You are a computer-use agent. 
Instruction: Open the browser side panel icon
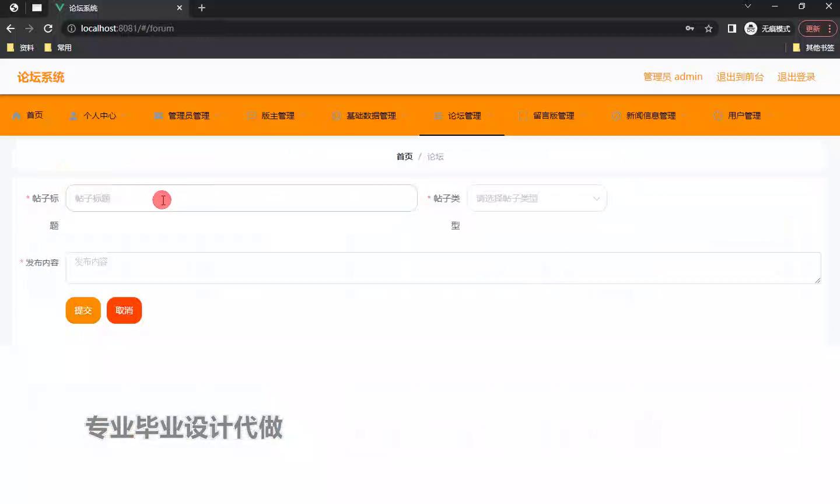point(731,28)
